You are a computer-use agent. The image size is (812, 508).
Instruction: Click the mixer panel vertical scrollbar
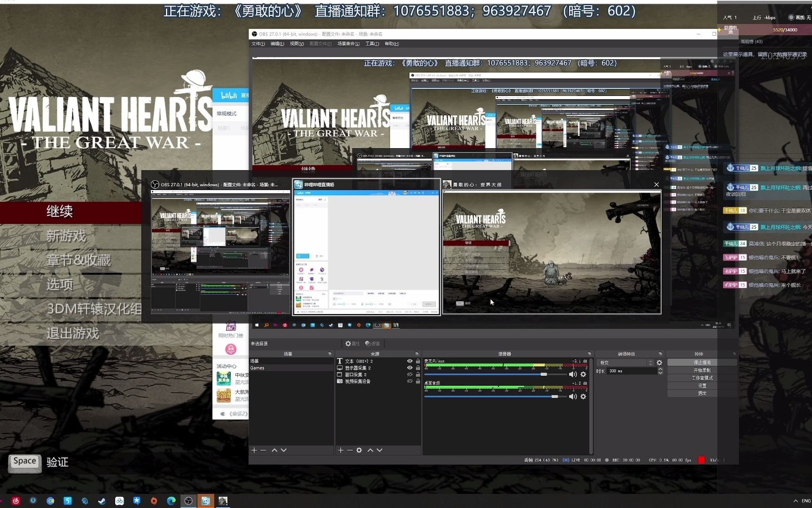click(x=591, y=405)
